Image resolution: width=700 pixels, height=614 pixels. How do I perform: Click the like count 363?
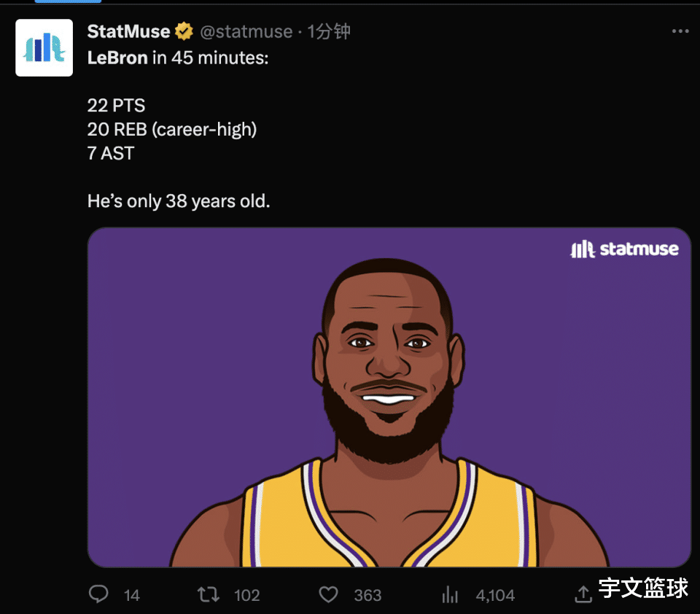[x=367, y=596]
